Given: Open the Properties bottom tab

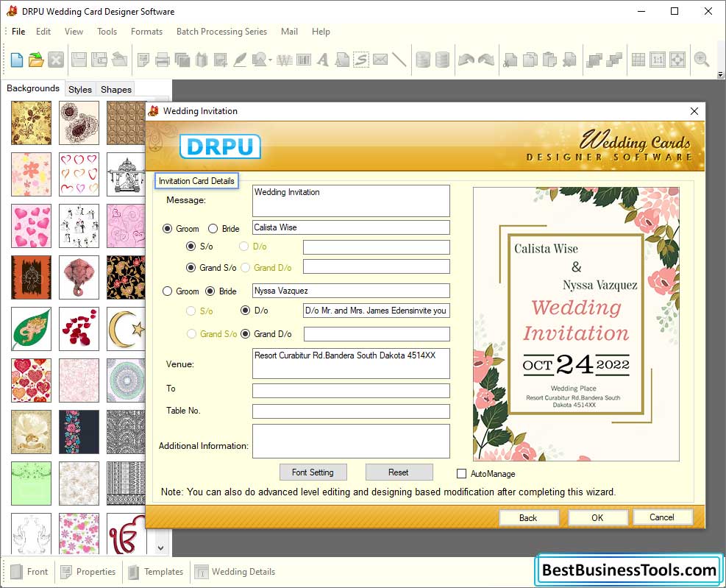Looking at the screenshot, I should tap(88, 572).
